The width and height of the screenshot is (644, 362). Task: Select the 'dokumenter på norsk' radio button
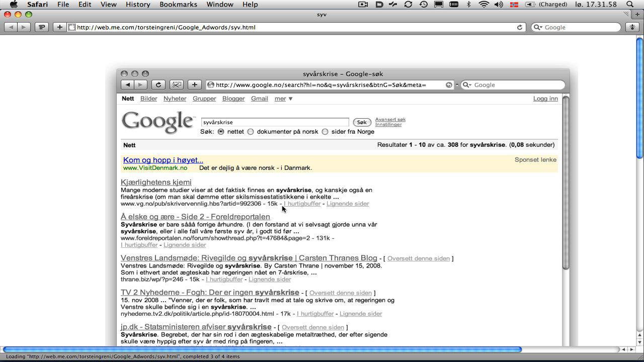tap(251, 132)
